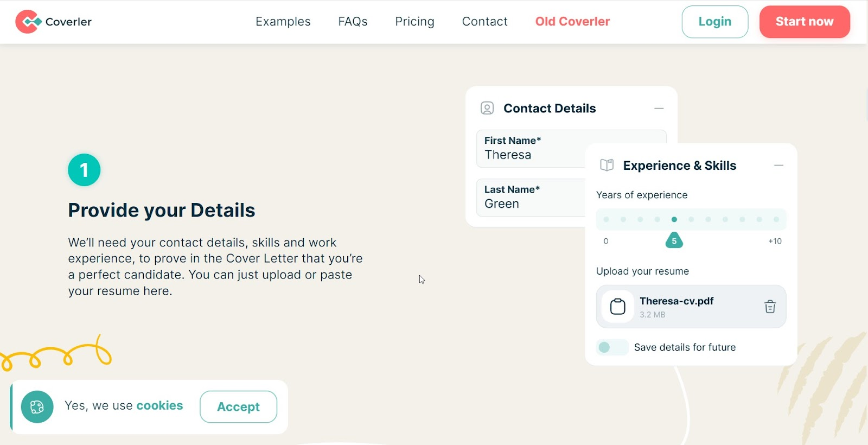Click the Experience & Skills book icon
868x445 pixels.
click(607, 165)
